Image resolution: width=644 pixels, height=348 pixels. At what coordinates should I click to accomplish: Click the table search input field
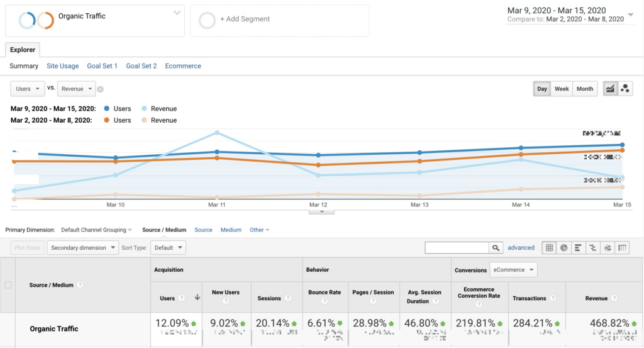(457, 248)
